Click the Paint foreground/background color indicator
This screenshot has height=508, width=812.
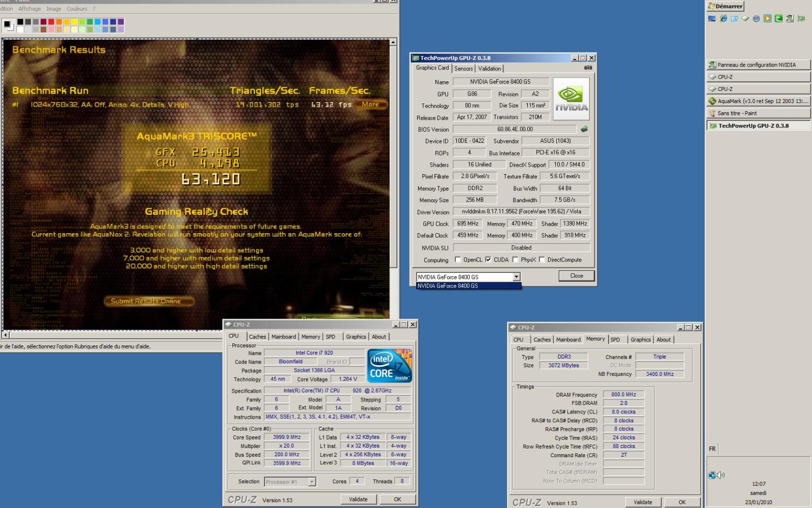[x=8, y=24]
